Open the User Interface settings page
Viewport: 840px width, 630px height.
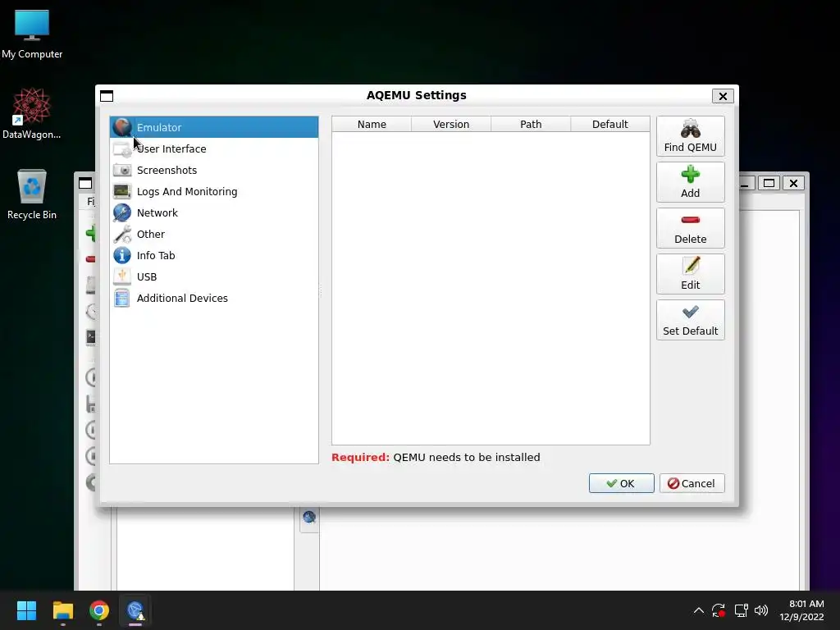pos(214,149)
